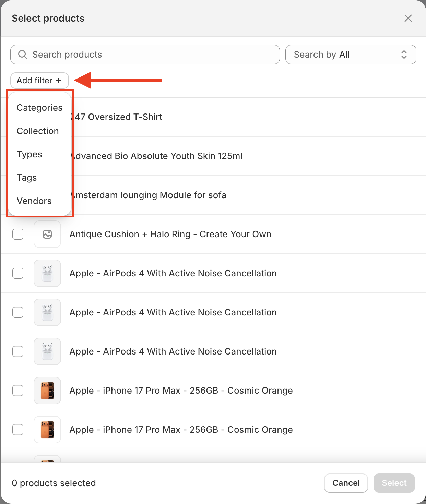Select Types in the filter list
Image resolution: width=426 pixels, height=504 pixels.
tap(29, 154)
